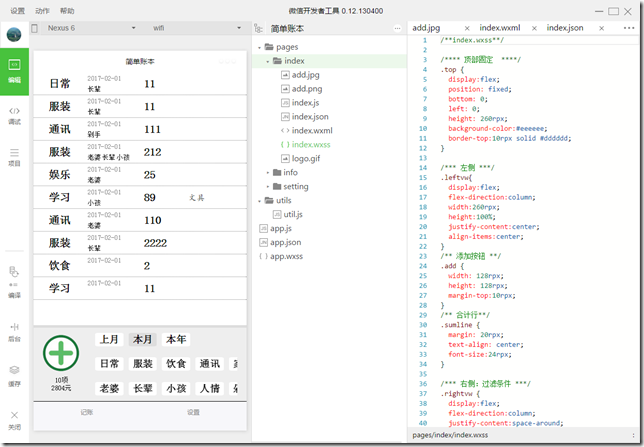Filter by 人情 button
Image resolution: width=644 pixels, height=447 pixels.
click(x=209, y=388)
